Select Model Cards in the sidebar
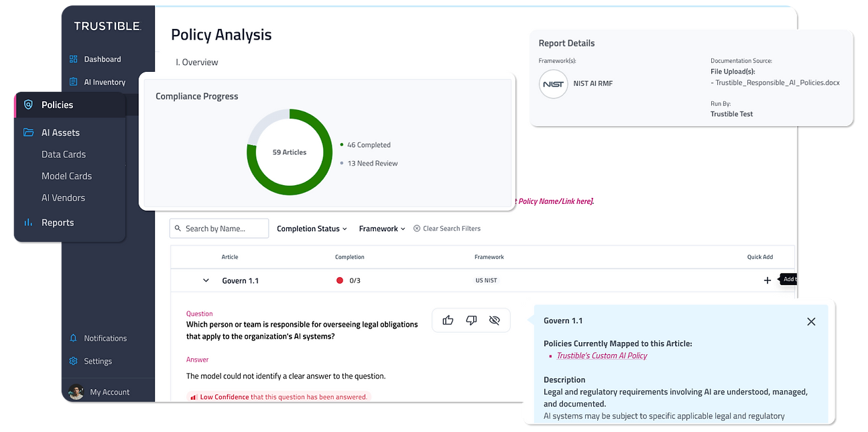This screenshot has height=432, width=868. click(x=66, y=176)
